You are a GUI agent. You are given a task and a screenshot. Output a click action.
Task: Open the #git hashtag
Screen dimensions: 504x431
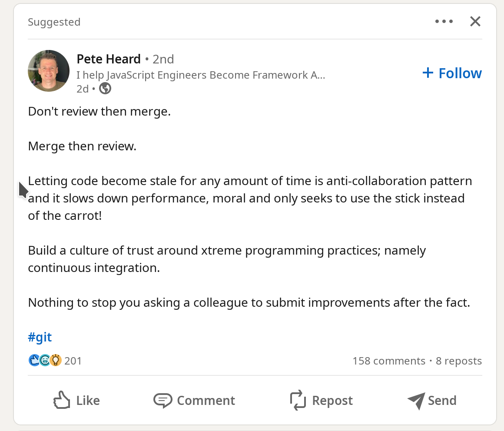40,337
